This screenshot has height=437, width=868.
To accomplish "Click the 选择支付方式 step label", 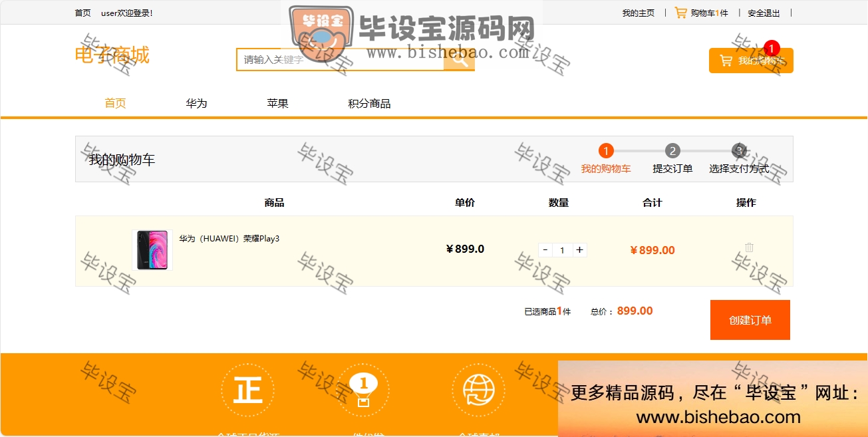I will pyautogui.click(x=739, y=169).
